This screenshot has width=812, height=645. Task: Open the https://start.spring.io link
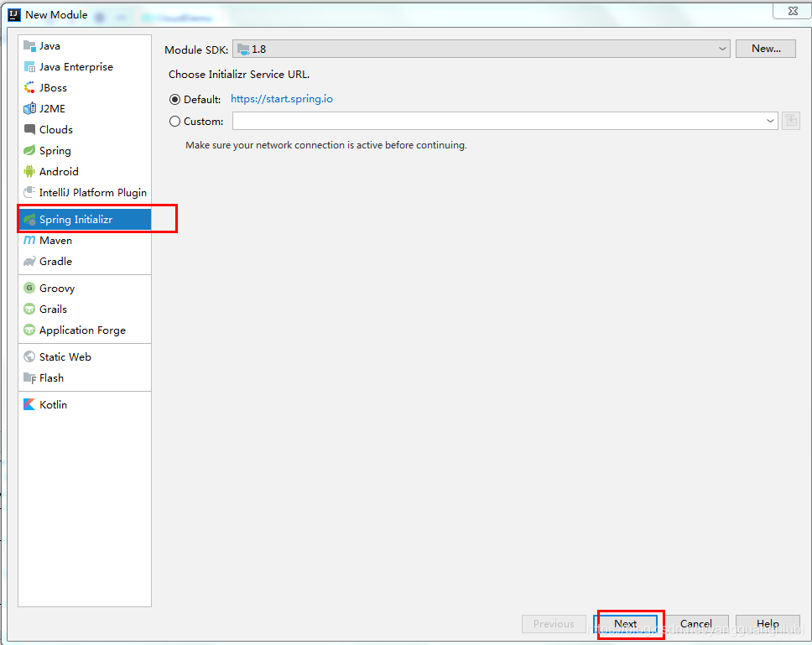[x=282, y=99]
